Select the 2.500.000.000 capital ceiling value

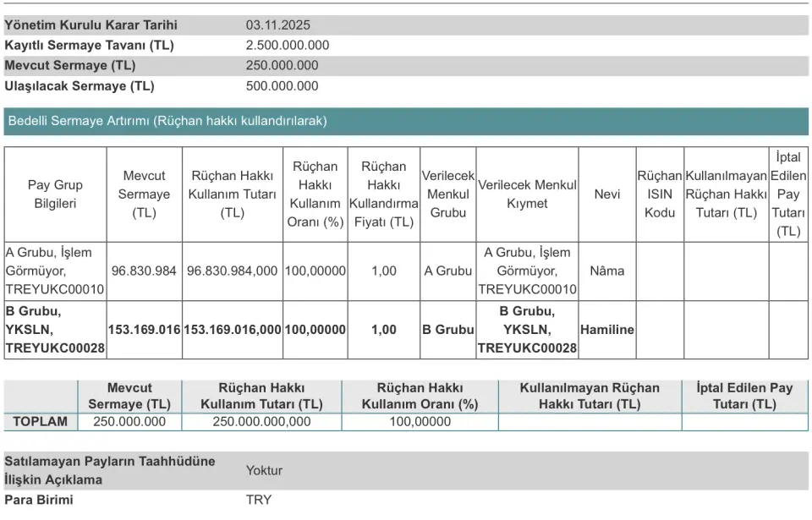[288, 46]
